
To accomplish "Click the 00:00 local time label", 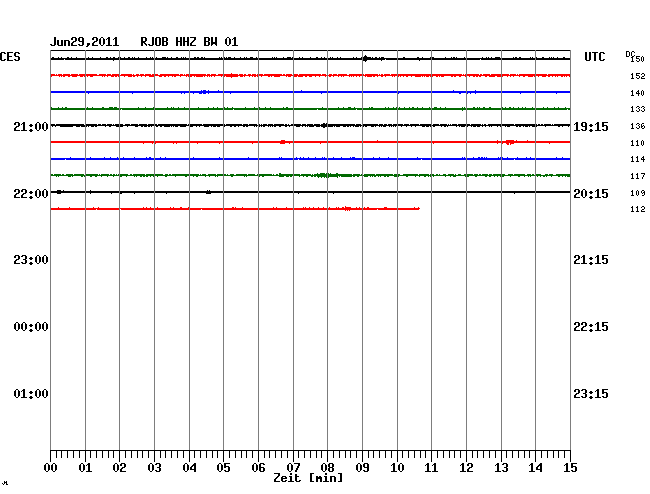I will pyautogui.click(x=31, y=327).
